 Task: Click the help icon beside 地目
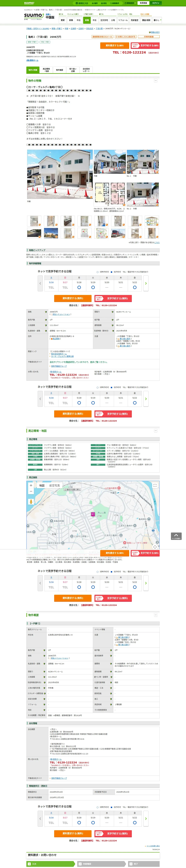[44, 710]
